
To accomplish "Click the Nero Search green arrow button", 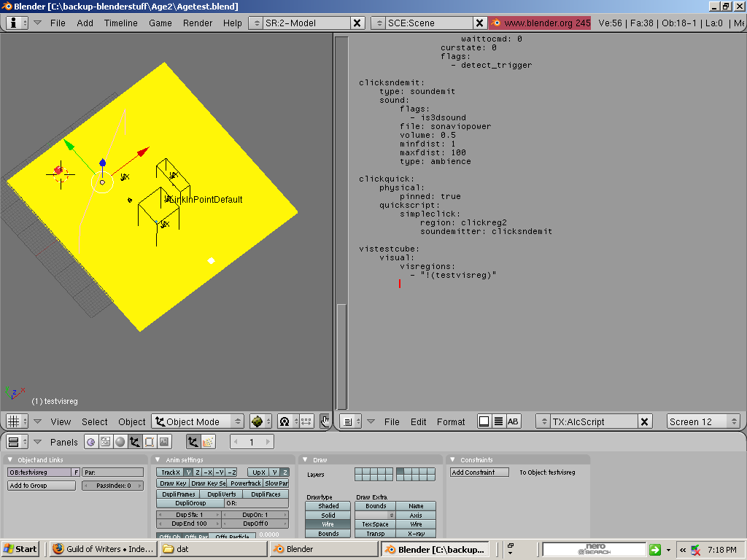I will pyautogui.click(x=655, y=550).
